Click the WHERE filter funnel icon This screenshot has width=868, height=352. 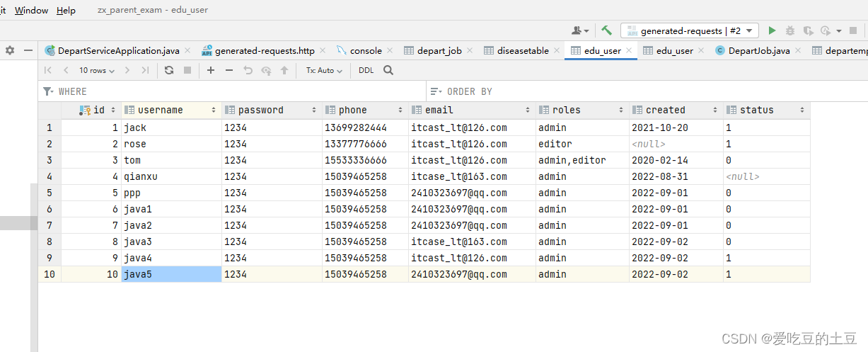(48, 91)
